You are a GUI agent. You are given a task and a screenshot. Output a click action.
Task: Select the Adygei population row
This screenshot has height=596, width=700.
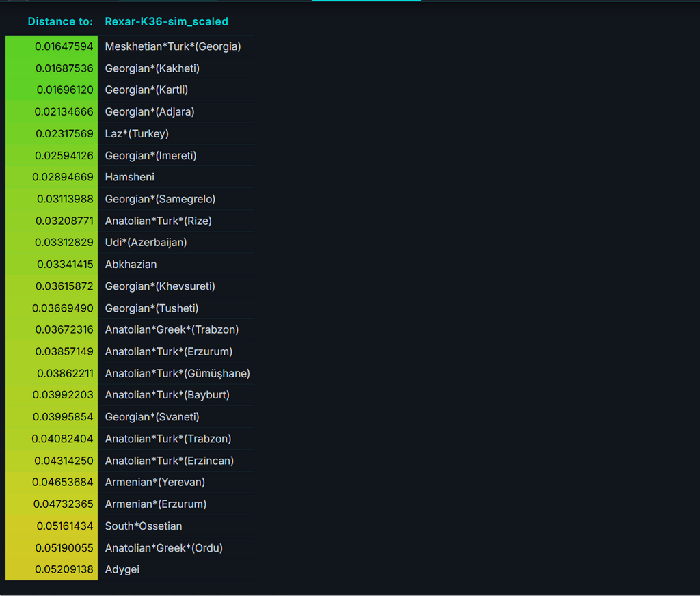pos(130,569)
